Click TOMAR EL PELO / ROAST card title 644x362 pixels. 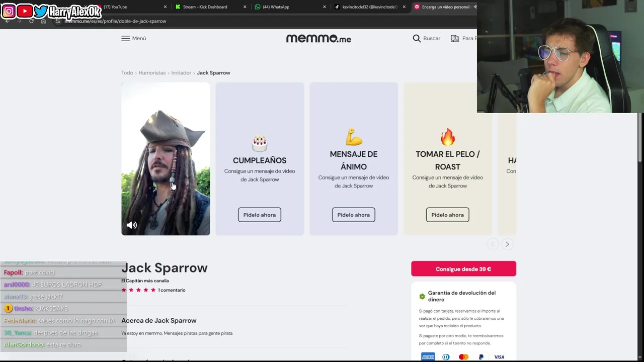[448, 160]
